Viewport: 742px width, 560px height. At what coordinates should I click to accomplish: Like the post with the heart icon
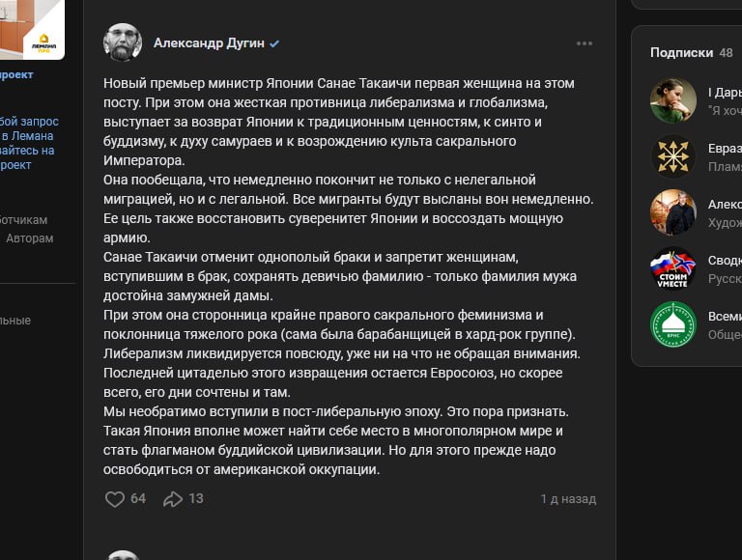115,499
